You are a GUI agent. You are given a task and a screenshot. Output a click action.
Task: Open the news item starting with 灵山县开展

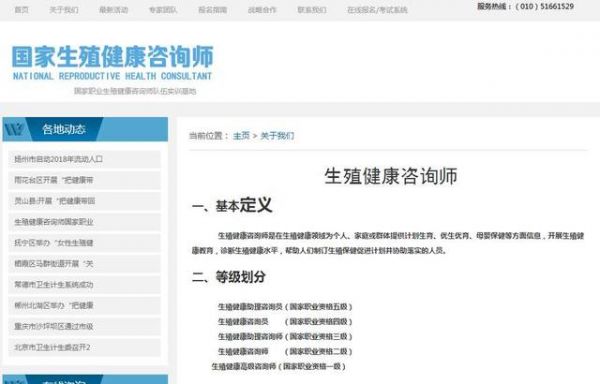click(85, 201)
